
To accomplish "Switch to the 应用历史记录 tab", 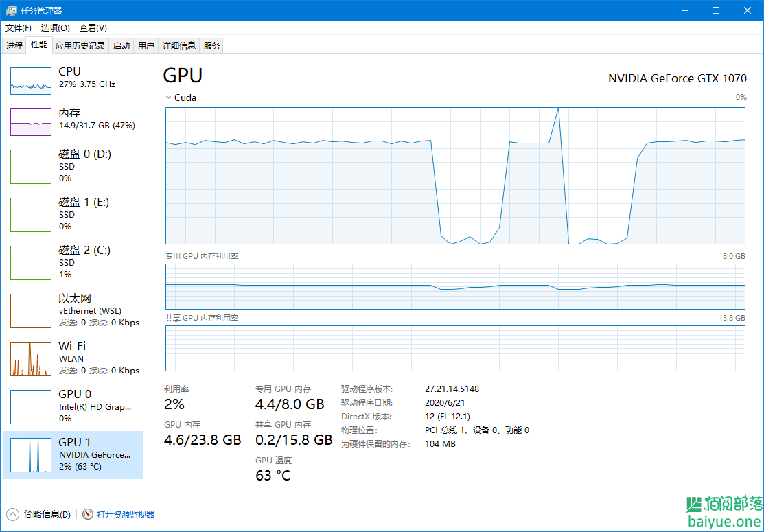I will click(x=80, y=46).
